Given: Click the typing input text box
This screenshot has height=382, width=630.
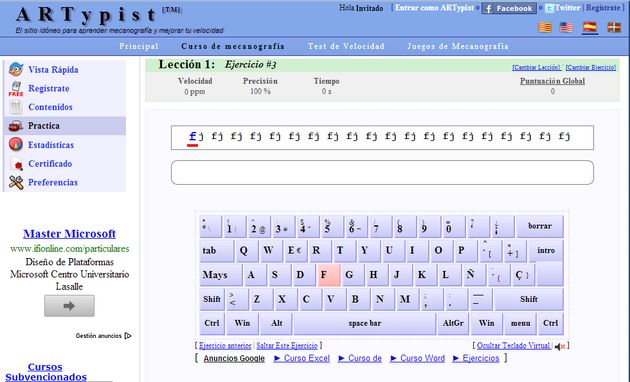Looking at the screenshot, I should [382, 173].
